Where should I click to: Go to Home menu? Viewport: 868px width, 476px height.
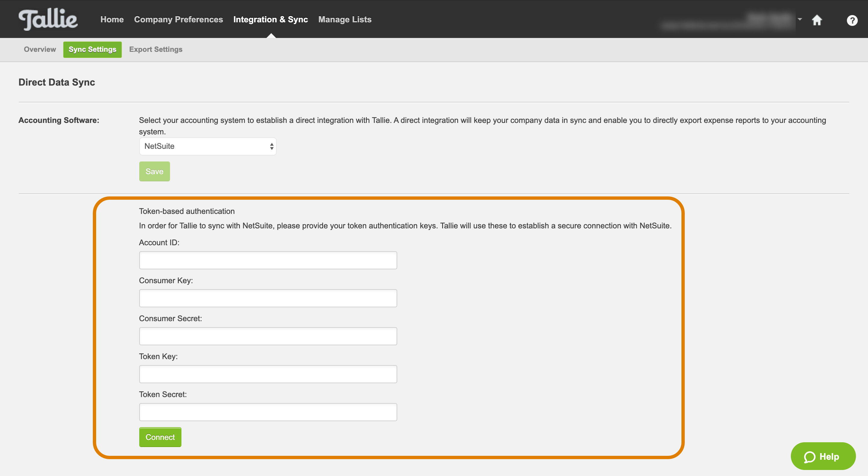pos(112,20)
